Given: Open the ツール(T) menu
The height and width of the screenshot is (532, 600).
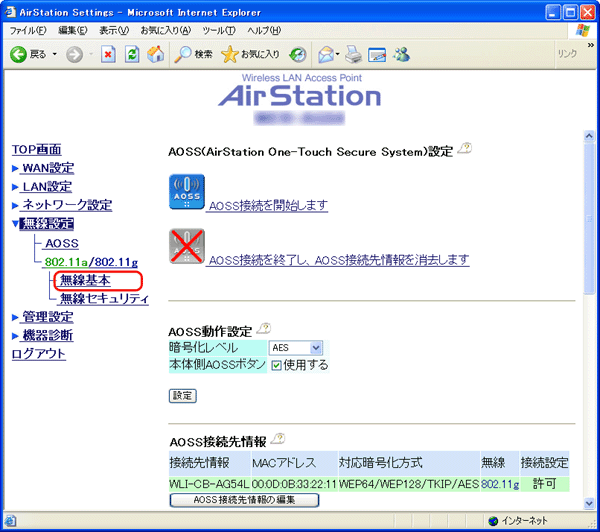Looking at the screenshot, I should click(x=219, y=30).
